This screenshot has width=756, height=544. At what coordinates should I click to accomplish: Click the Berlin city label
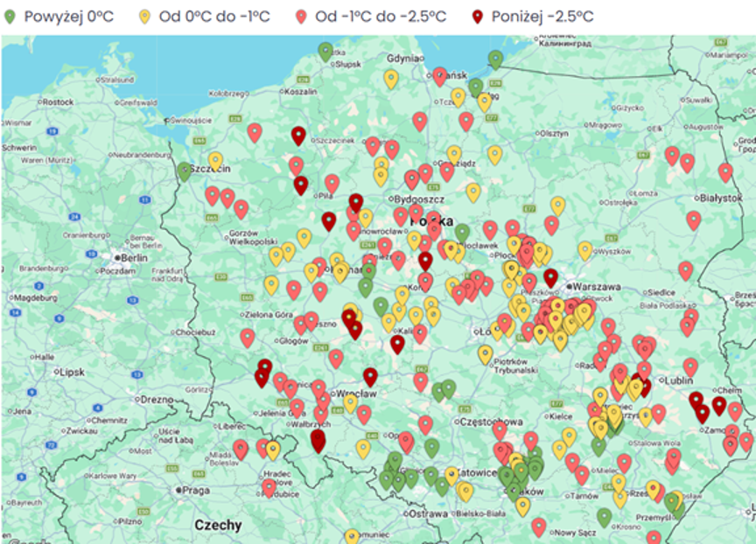tap(132, 259)
